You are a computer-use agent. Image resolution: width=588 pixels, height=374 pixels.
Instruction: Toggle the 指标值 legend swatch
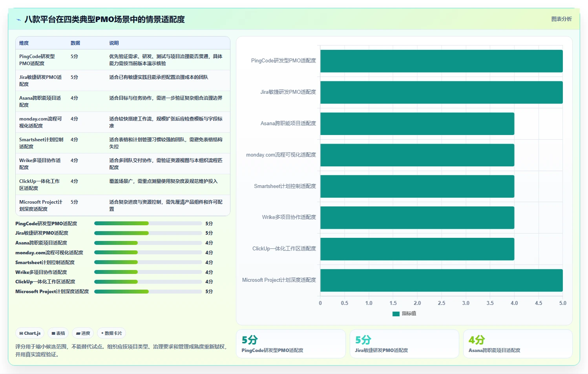[396, 314]
